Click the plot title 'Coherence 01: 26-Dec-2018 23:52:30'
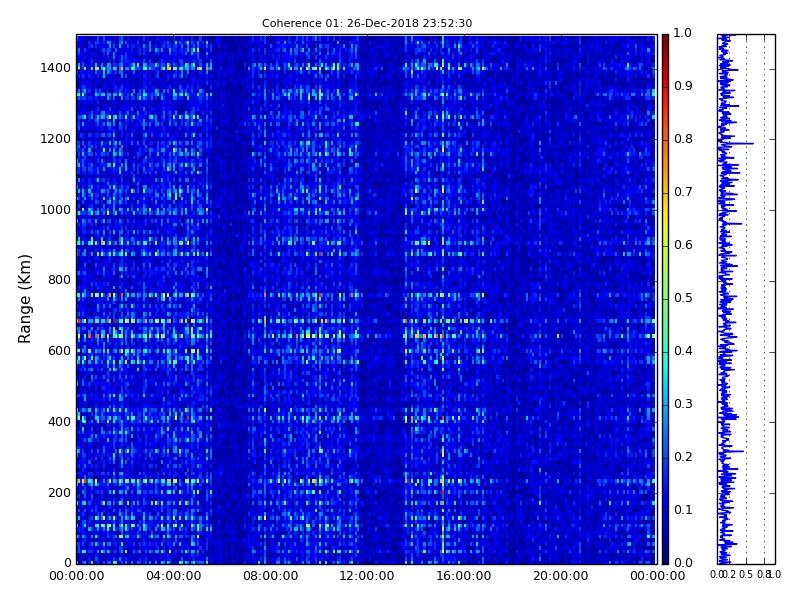The height and width of the screenshot is (600, 800). point(367,23)
